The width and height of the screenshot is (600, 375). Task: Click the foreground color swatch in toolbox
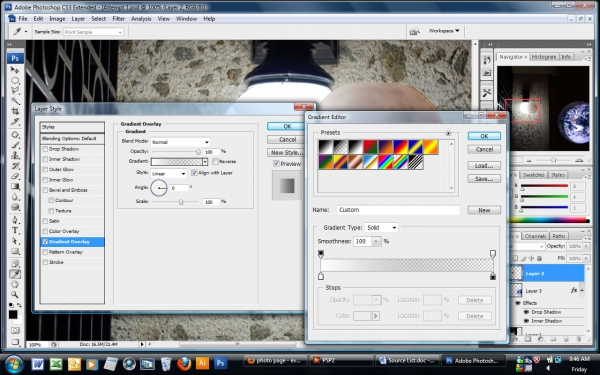click(x=13, y=315)
